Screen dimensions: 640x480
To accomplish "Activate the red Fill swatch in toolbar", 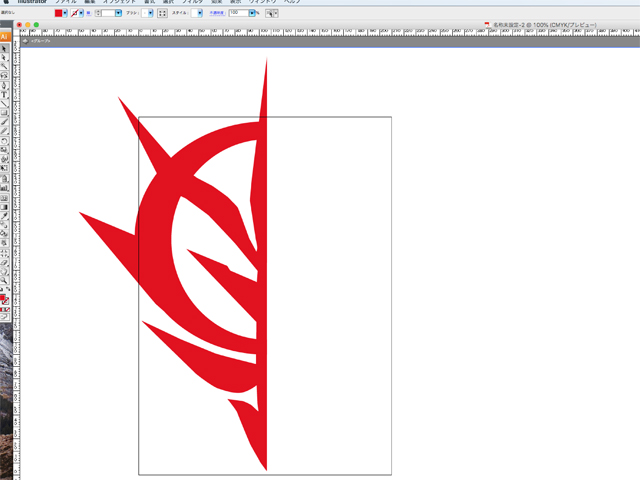I will [2, 298].
